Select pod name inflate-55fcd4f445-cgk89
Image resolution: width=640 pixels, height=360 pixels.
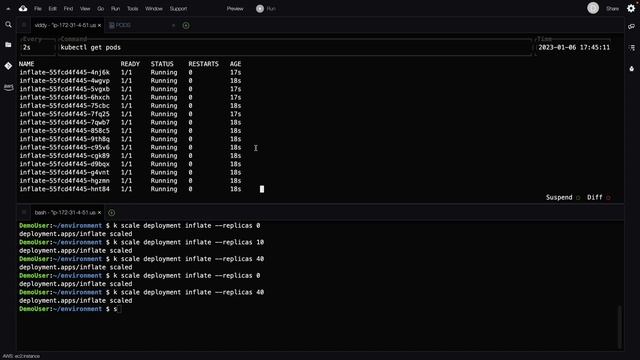click(64, 156)
